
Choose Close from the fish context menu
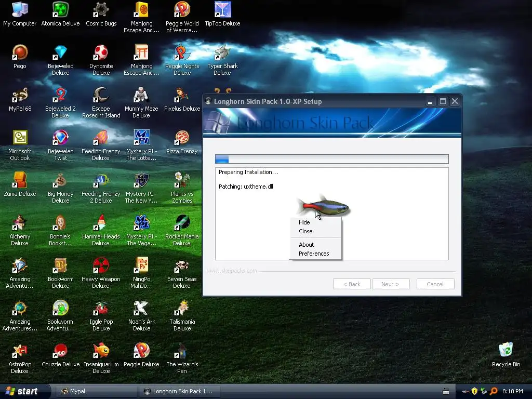315,231
